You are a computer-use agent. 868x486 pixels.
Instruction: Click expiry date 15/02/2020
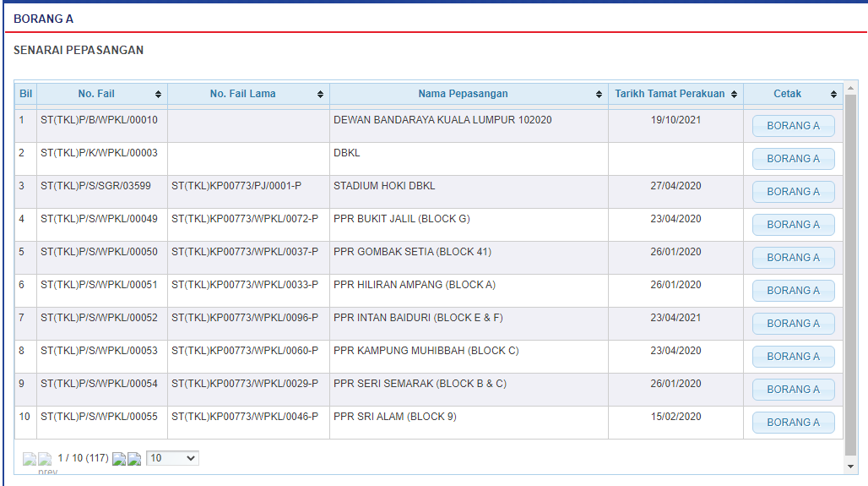tap(675, 416)
